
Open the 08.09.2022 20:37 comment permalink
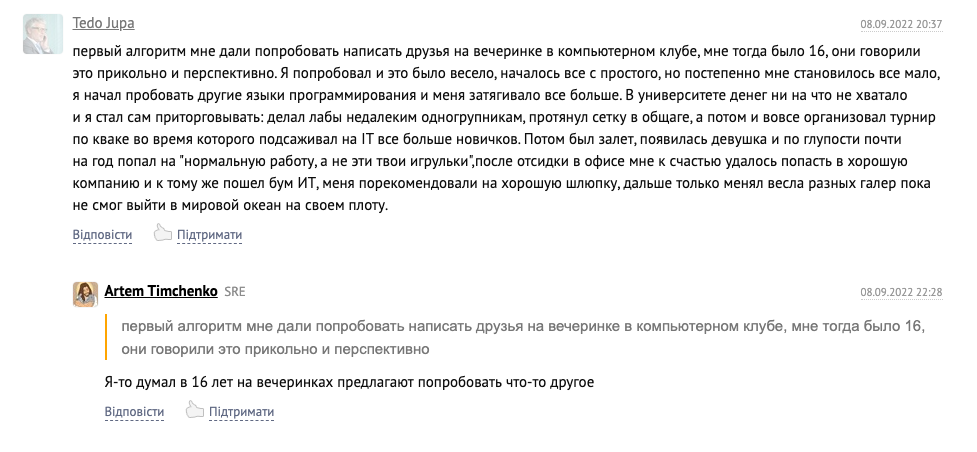coord(901,25)
